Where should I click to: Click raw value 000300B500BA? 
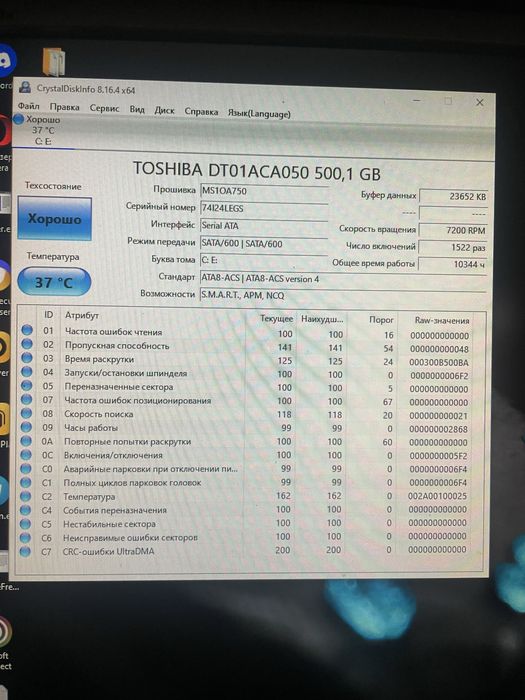(x=439, y=362)
